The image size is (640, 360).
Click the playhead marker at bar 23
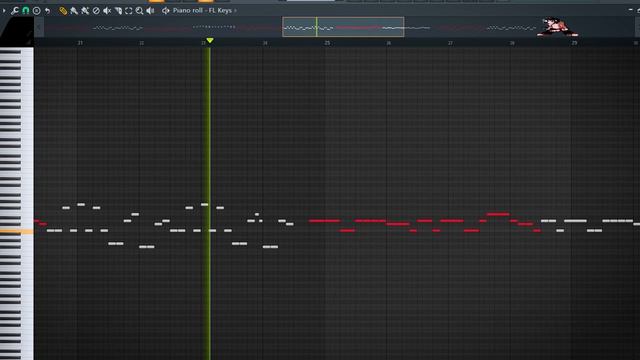click(x=210, y=40)
